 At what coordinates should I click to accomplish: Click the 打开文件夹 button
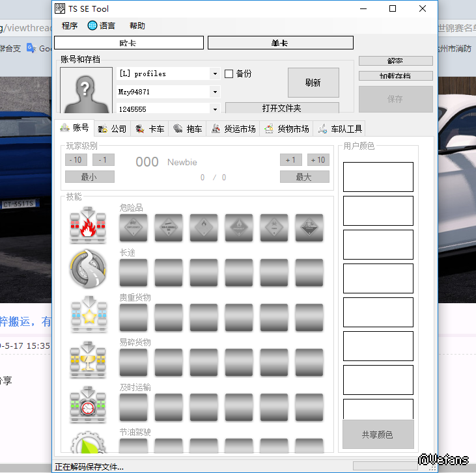[282, 108]
